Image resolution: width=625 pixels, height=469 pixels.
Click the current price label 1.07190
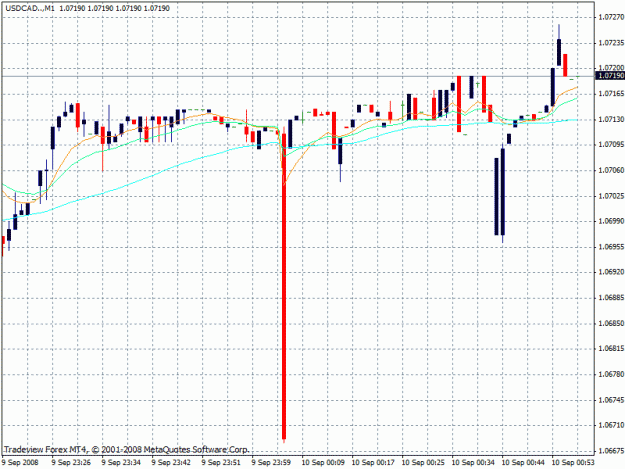click(611, 76)
